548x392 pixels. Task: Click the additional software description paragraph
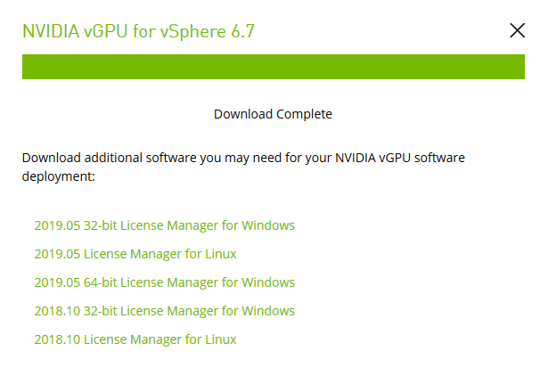coord(243,167)
